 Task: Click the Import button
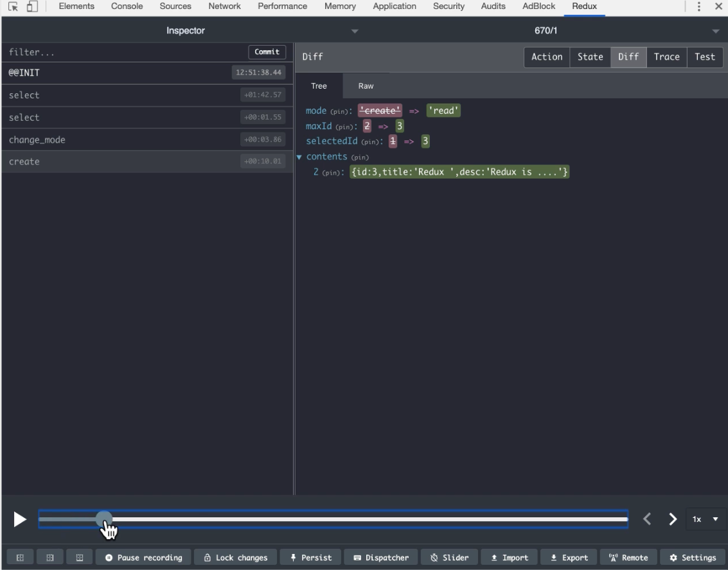click(510, 557)
